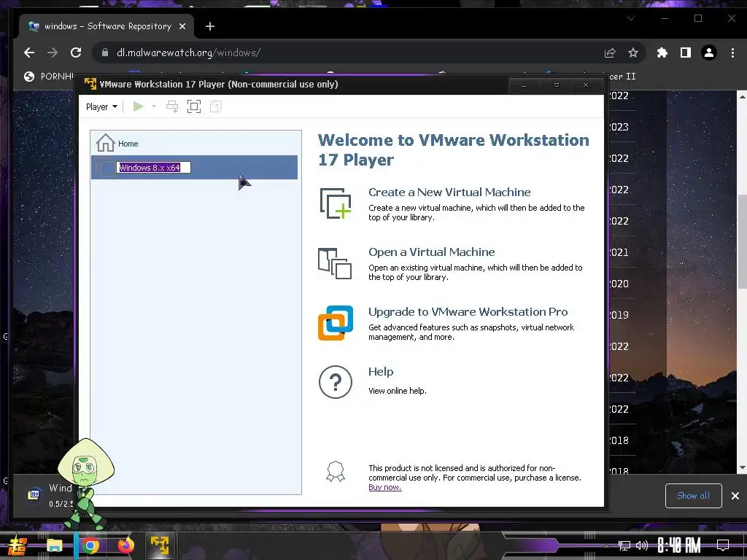Viewport: 747px width, 560px height.
Task: Select Home in the VMware library
Action: click(194, 143)
